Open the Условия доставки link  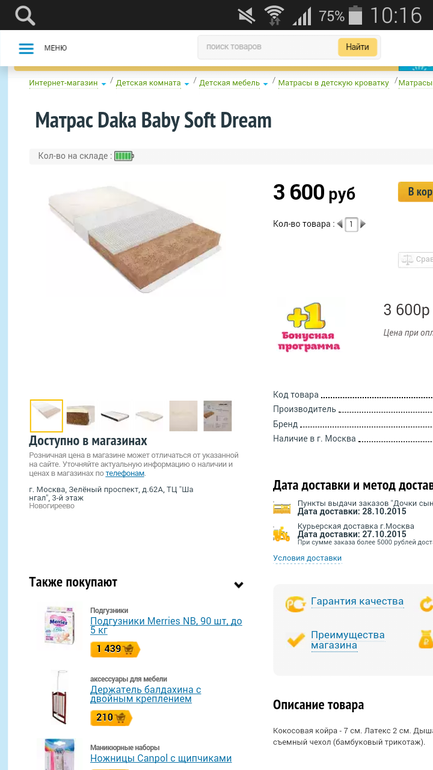tap(307, 558)
